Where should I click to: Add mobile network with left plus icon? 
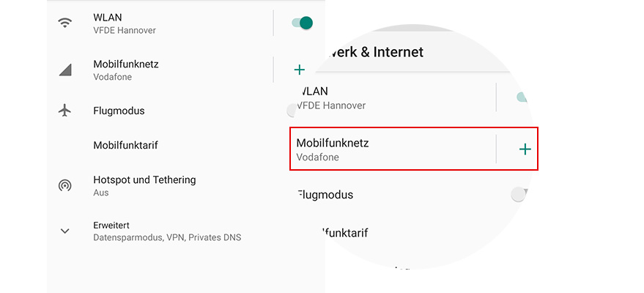(299, 70)
